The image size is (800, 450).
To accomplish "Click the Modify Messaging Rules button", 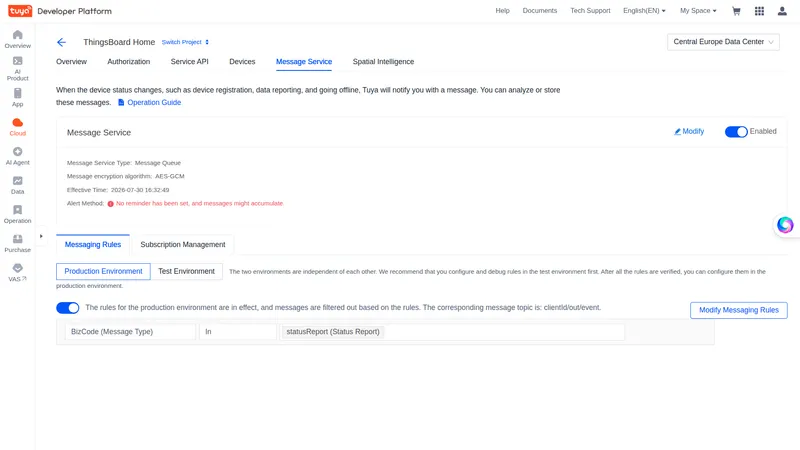I will [x=738, y=310].
